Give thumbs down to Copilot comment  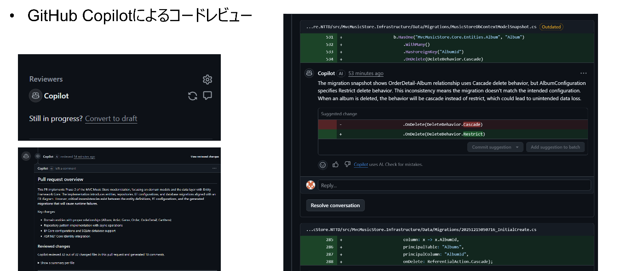(348, 164)
